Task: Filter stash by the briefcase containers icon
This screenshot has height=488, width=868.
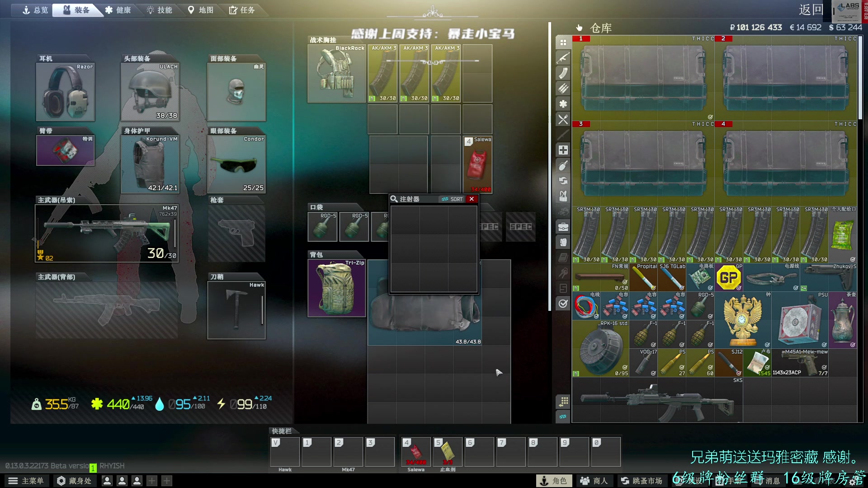Action: pos(563,227)
